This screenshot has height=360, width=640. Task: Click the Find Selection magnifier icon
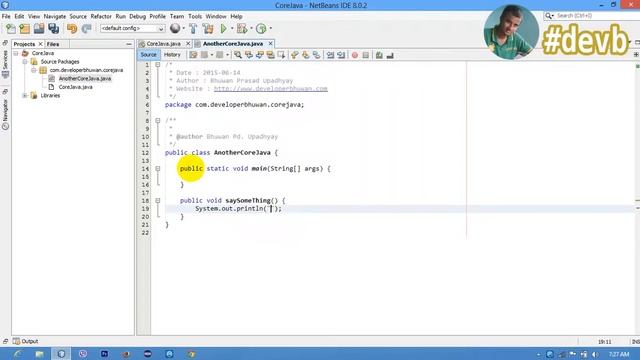tap(238, 55)
